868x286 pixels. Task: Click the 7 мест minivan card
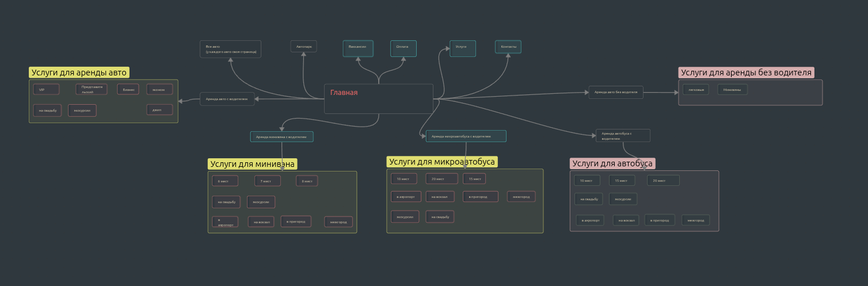point(268,181)
